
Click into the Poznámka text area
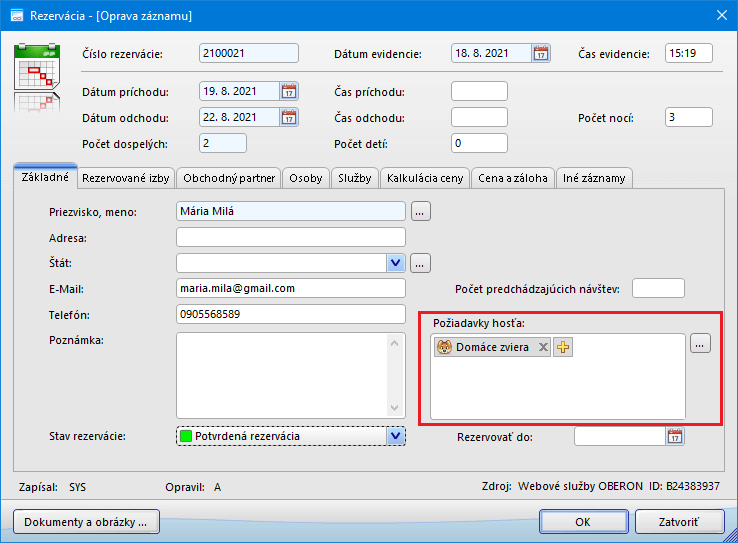coord(282,374)
